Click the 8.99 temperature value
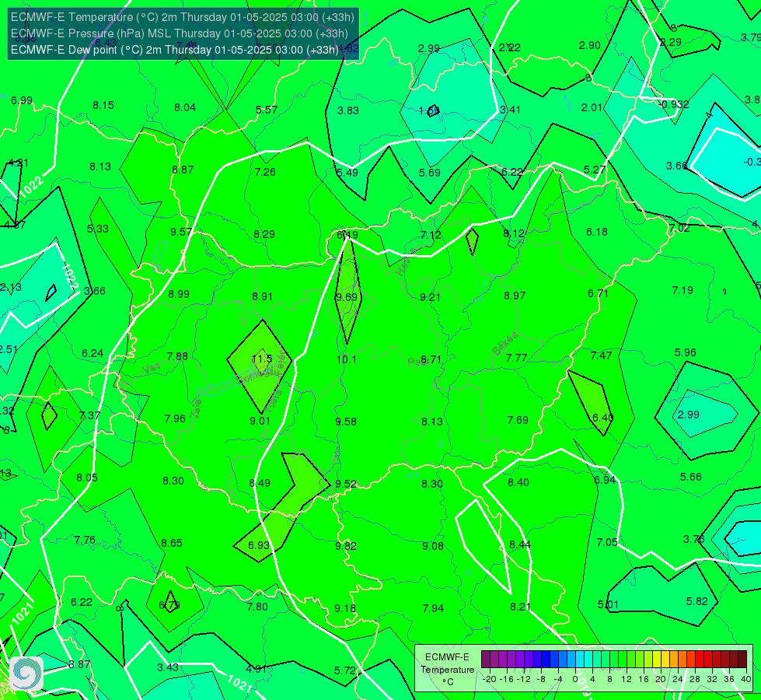This screenshot has width=761, height=700. 179,294
